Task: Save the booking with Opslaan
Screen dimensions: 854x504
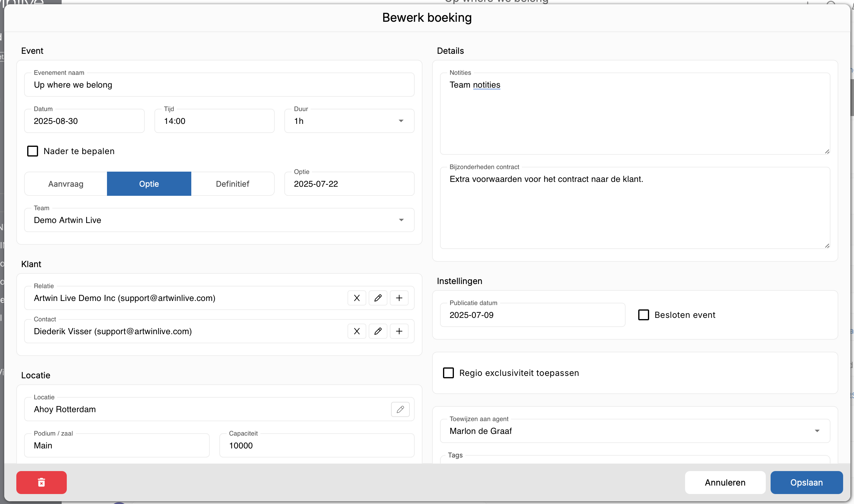Action: coord(807,482)
